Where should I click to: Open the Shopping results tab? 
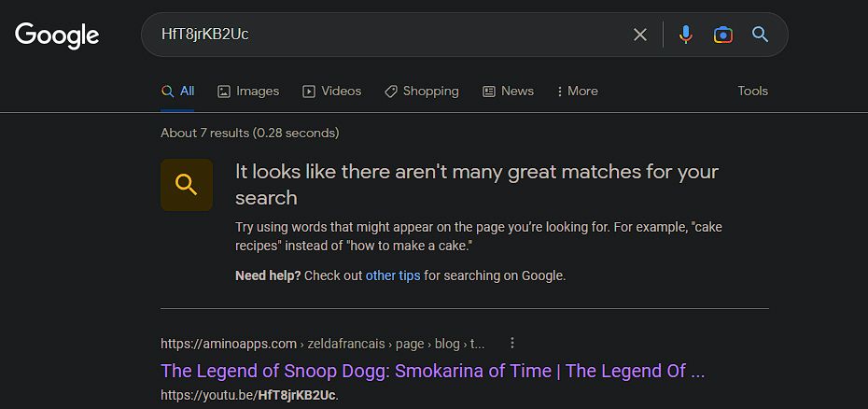[x=421, y=91]
